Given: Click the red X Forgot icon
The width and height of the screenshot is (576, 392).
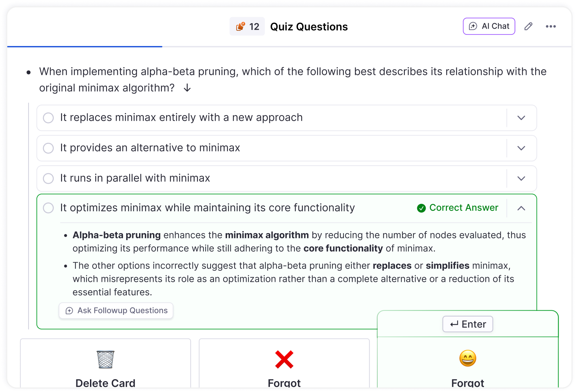Looking at the screenshot, I should click(x=284, y=359).
